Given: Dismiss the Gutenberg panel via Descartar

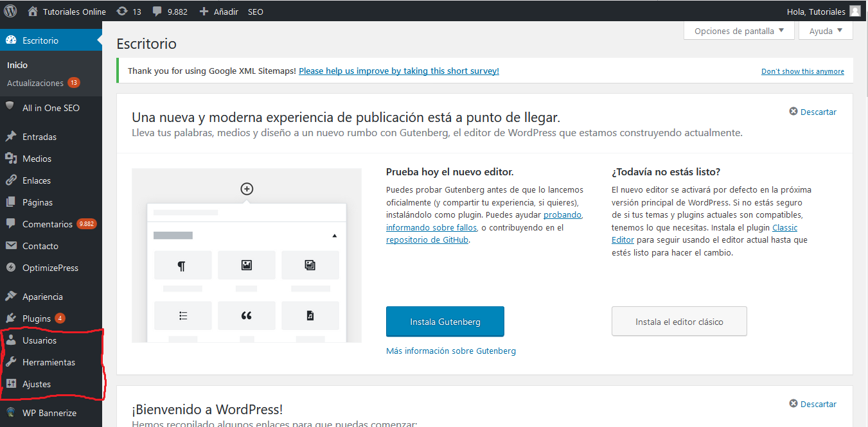Looking at the screenshot, I should pyautogui.click(x=813, y=112).
